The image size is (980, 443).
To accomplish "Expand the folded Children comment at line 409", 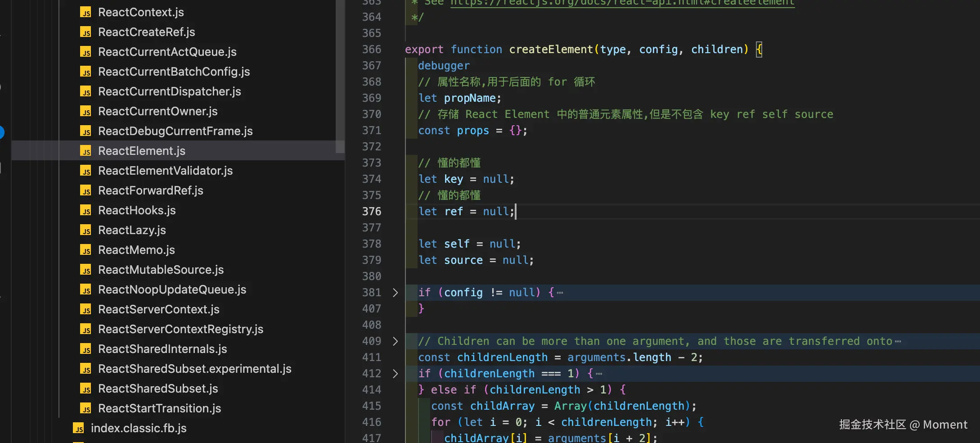I will click(x=395, y=341).
